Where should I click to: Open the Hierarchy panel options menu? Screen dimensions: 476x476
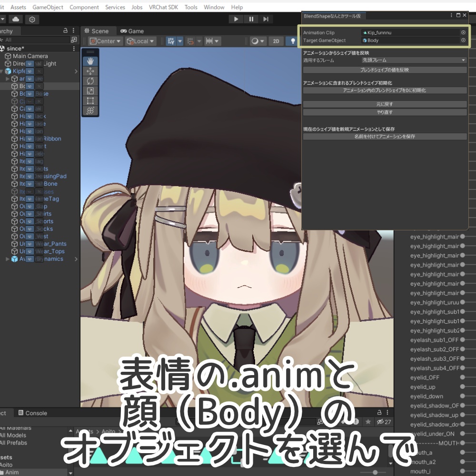point(73,30)
